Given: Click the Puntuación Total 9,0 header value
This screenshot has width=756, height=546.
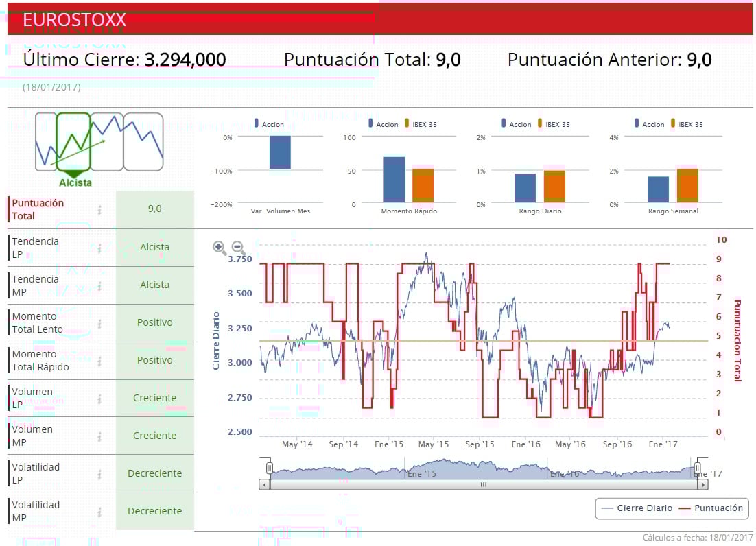Looking at the screenshot, I should [x=449, y=60].
